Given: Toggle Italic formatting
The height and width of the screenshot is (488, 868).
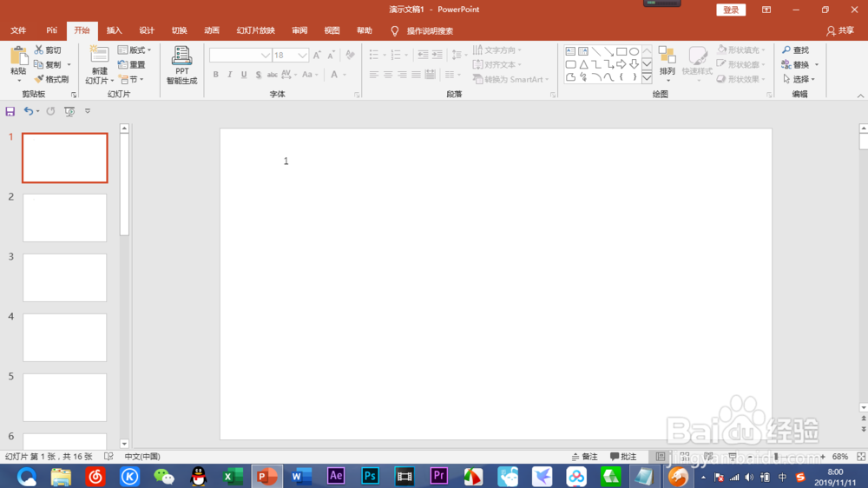Looking at the screenshot, I should coord(229,74).
